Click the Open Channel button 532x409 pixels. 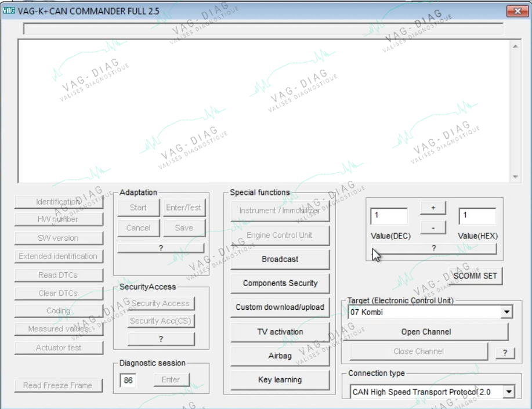tap(426, 332)
